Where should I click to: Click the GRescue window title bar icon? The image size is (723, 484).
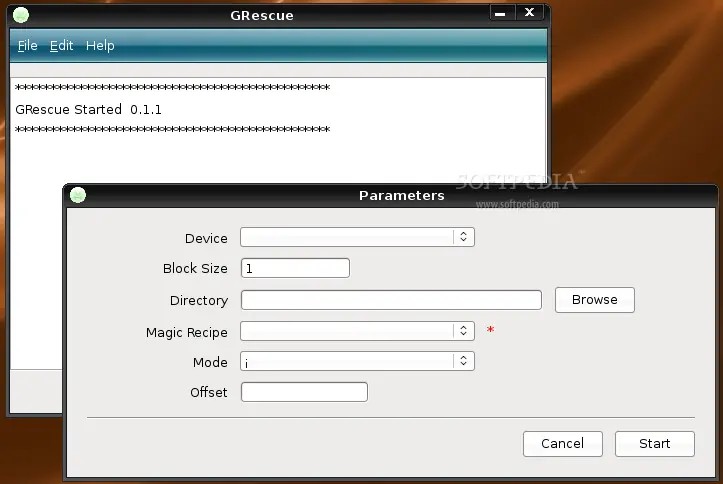click(x=21, y=15)
